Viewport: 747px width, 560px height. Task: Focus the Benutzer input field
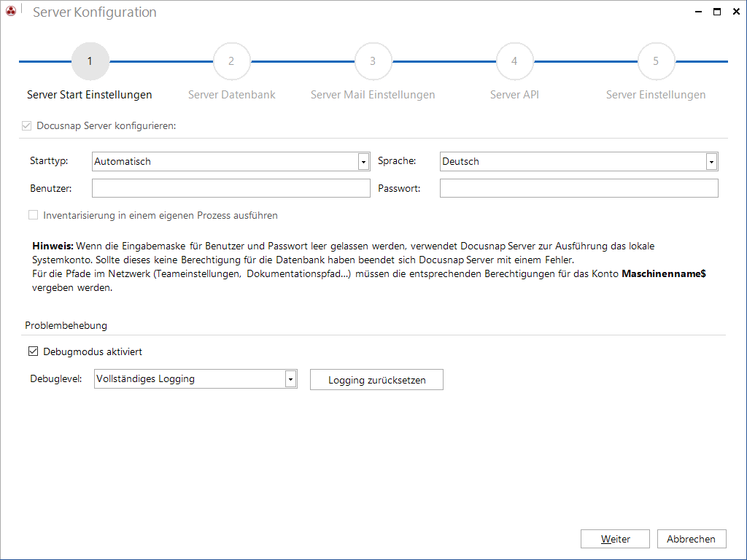(x=231, y=188)
